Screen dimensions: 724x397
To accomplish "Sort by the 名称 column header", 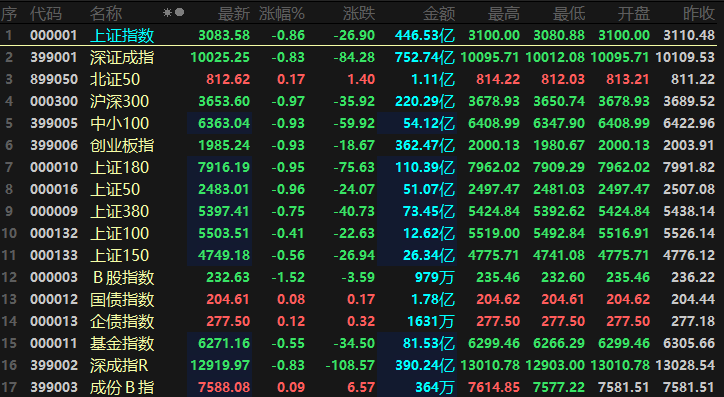I will click(x=106, y=14).
